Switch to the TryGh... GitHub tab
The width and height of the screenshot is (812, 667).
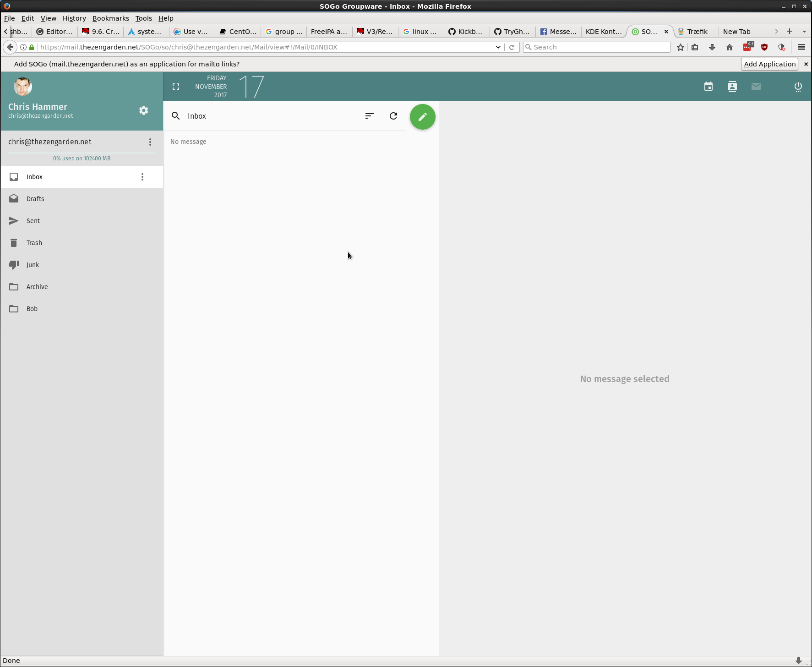pyautogui.click(x=512, y=32)
